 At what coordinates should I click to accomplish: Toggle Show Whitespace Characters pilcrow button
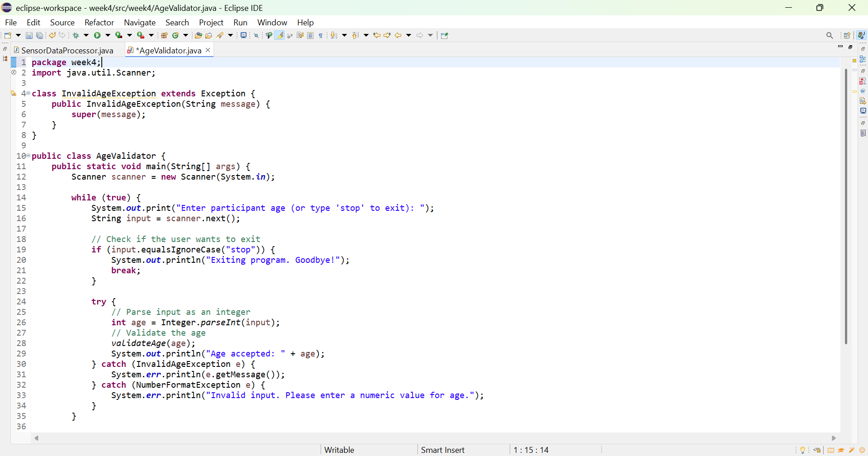coord(321,35)
